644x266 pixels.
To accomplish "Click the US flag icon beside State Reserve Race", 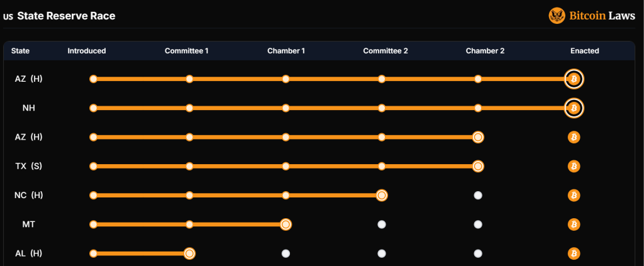I will coord(8,17).
